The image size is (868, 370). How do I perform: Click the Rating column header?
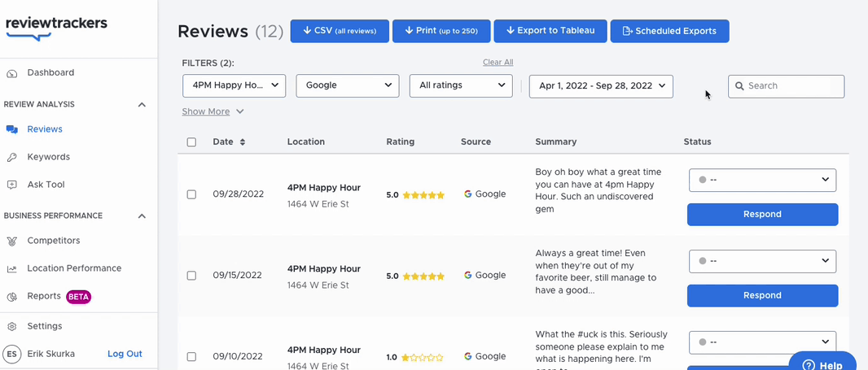tap(401, 142)
